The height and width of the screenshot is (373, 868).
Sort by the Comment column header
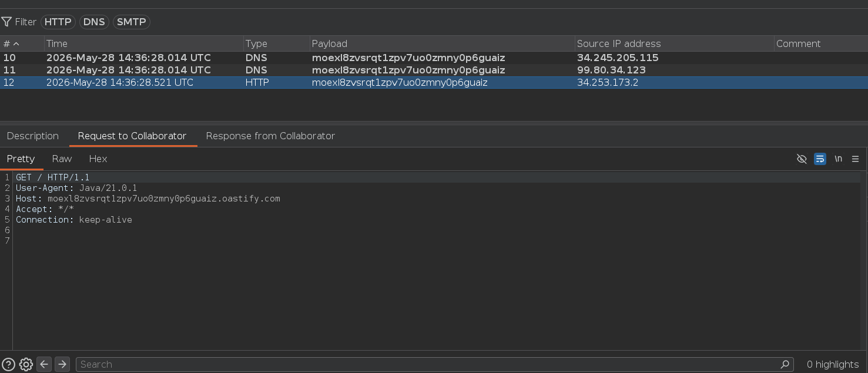click(x=820, y=43)
